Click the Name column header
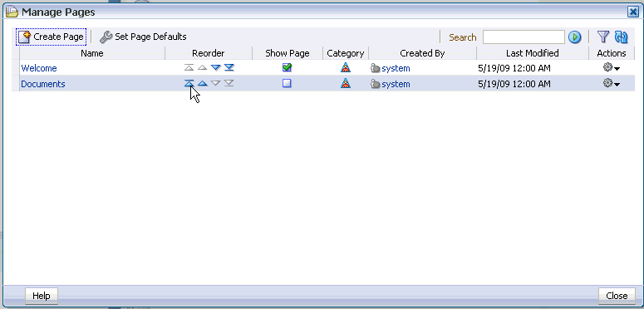 [x=92, y=53]
